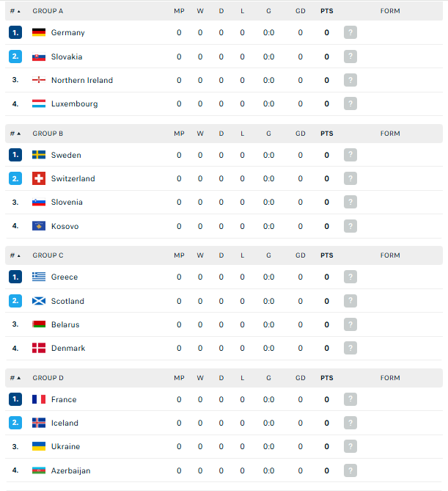Click the question mark form icon for Slovakia
This screenshot has width=448, height=491.
(350, 57)
